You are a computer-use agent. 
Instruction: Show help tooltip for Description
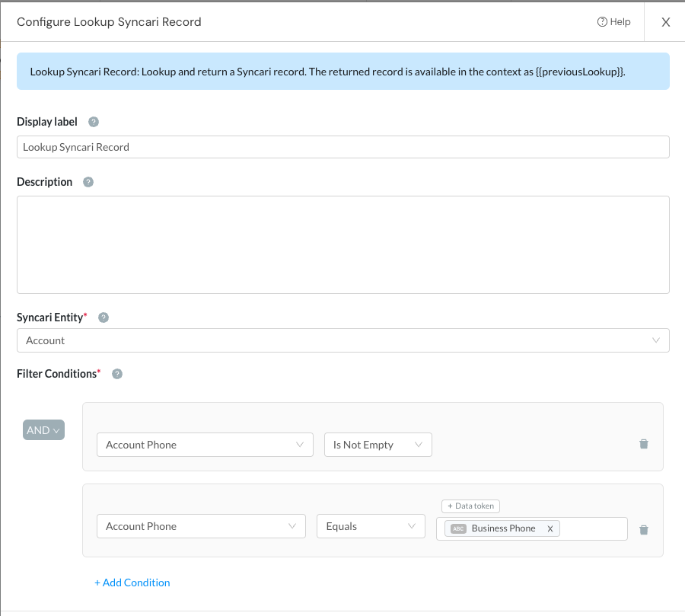click(88, 182)
